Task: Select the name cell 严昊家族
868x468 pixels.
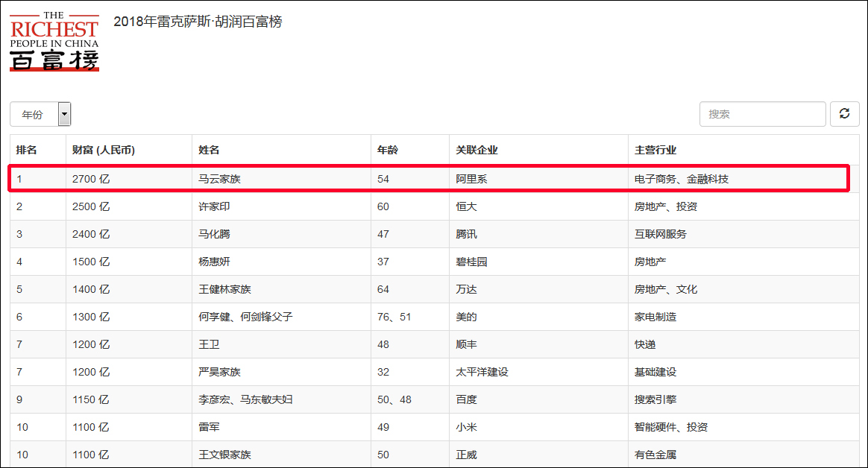Action: coord(219,372)
